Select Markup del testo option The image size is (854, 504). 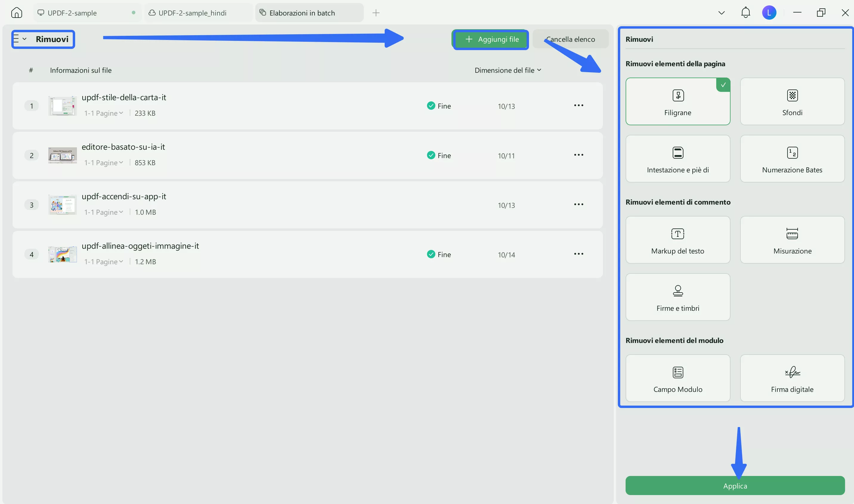tap(677, 240)
